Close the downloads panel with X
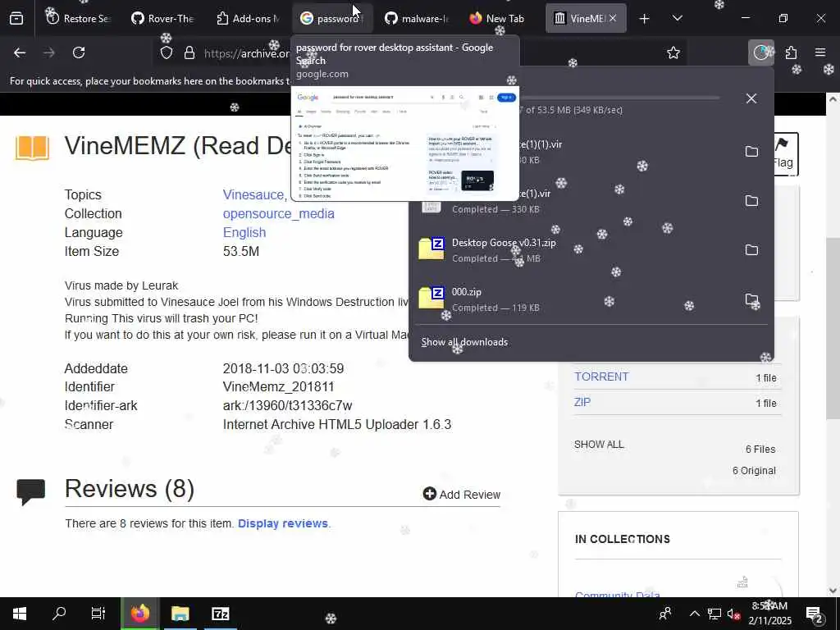The width and height of the screenshot is (840, 630). click(751, 98)
